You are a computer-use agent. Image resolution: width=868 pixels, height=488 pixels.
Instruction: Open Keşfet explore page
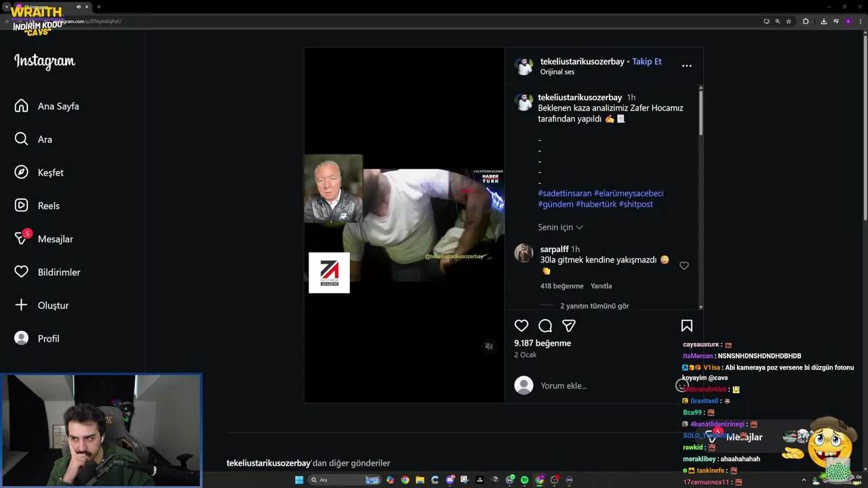(x=51, y=173)
